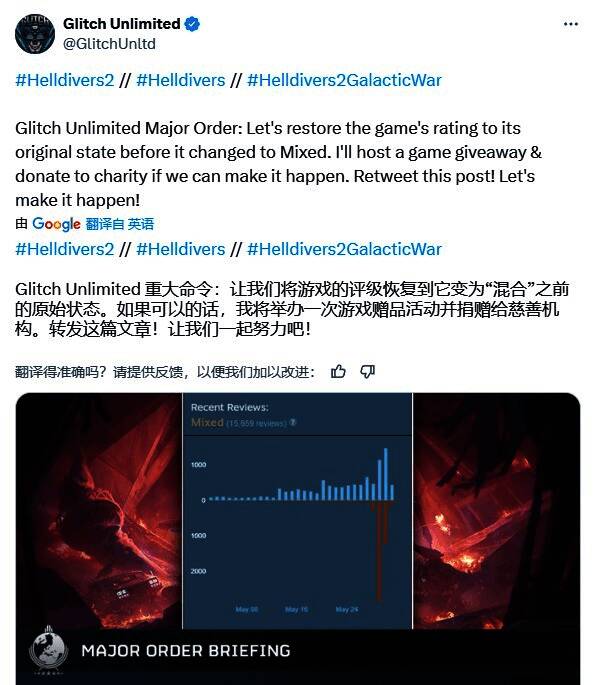Click the thumbs down translation feedback icon
596x685 pixels.
click(367, 372)
